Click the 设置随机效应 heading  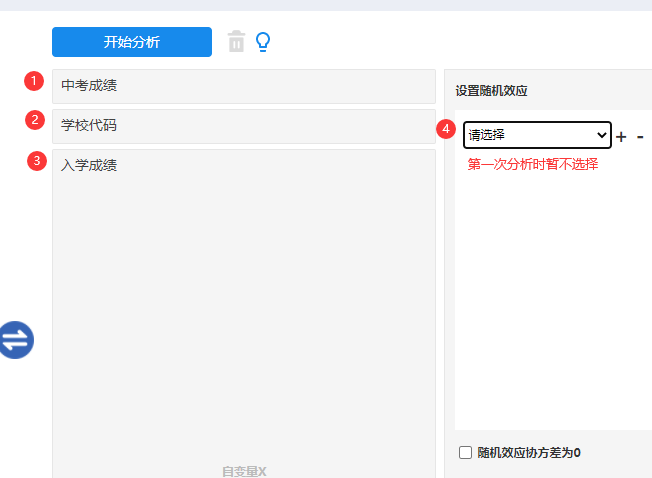click(x=491, y=90)
